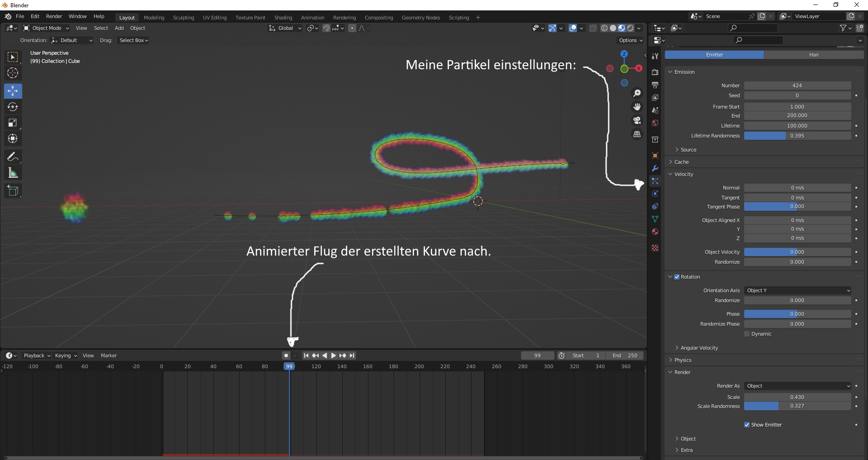Click the Options button in viewport header
The width and height of the screenshot is (868, 460).
(x=631, y=40)
